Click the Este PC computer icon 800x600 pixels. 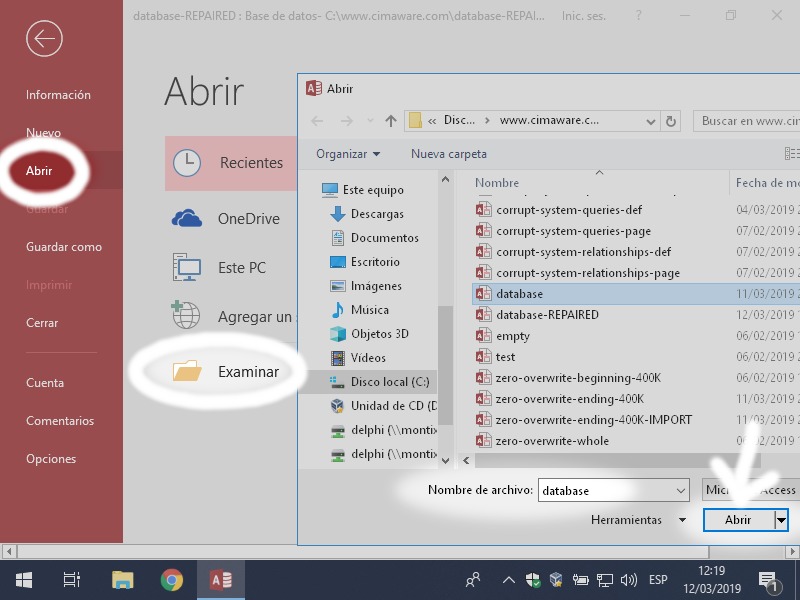[x=187, y=268]
